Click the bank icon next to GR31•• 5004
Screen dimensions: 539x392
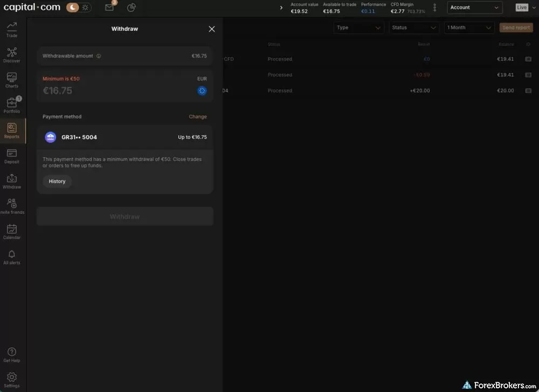tap(51, 137)
